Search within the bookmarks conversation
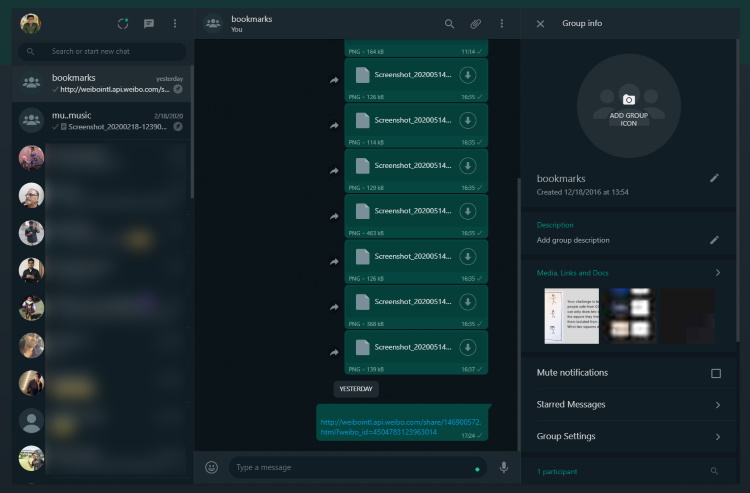 [x=449, y=23]
